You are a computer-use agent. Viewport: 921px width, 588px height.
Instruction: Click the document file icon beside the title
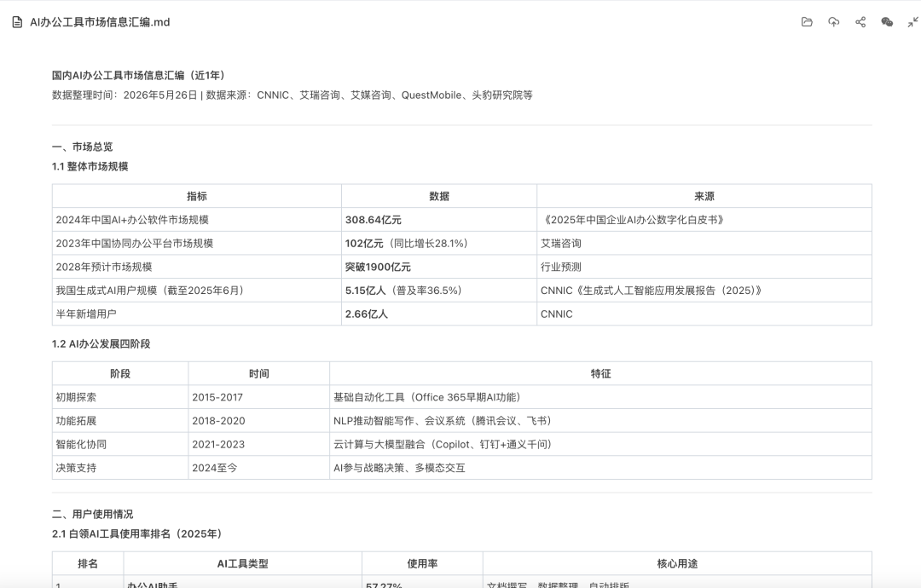pyautogui.click(x=18, y=22)
